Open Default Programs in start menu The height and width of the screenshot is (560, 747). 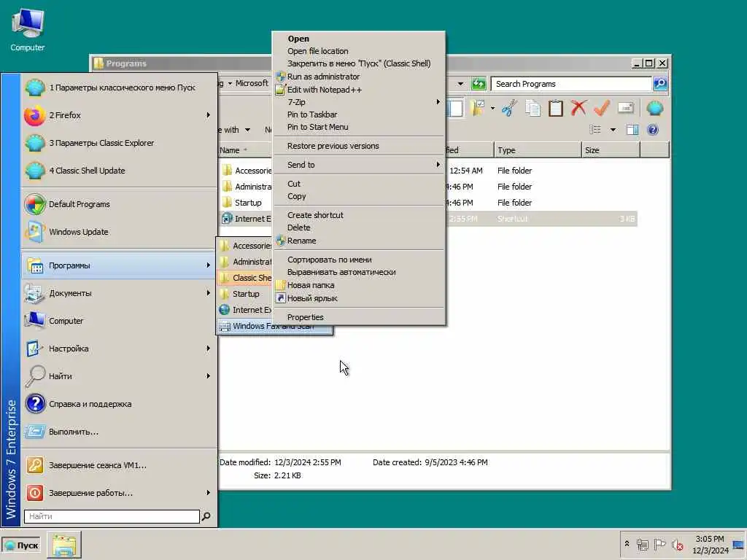[x=119, y=204]
